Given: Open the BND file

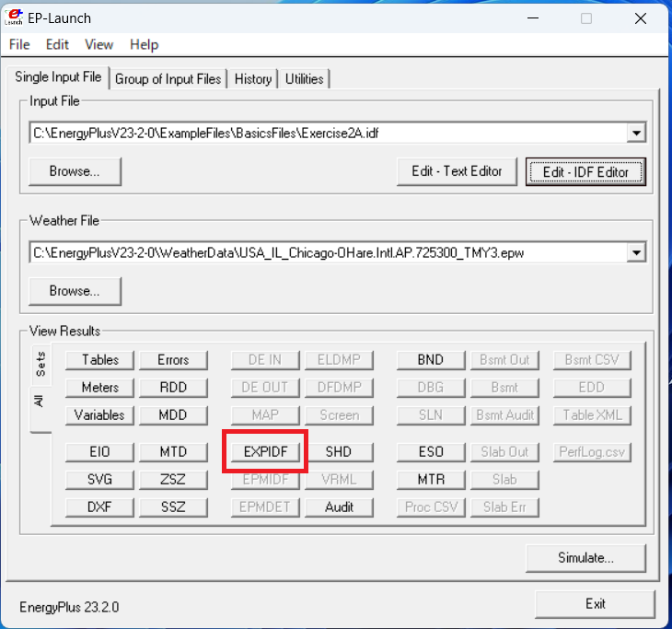Looking at the screenshot, I should (x=431, y=360).
